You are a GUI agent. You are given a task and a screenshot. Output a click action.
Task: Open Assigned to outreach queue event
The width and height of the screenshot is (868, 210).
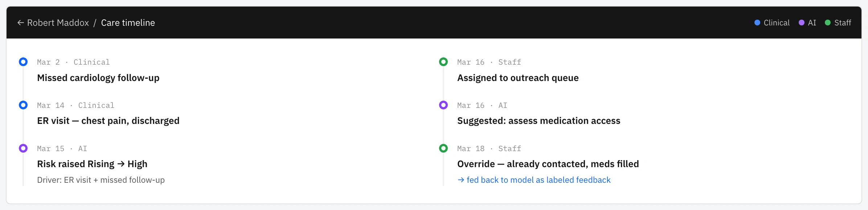click(x=518, y=78)
